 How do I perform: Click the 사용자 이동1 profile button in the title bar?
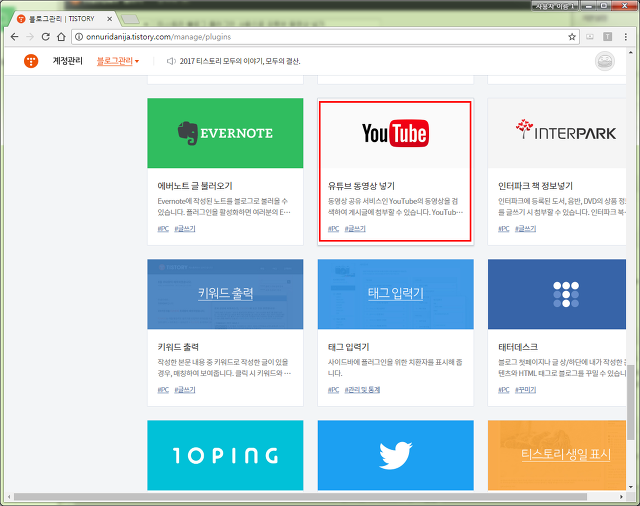(x=555, y=6)
